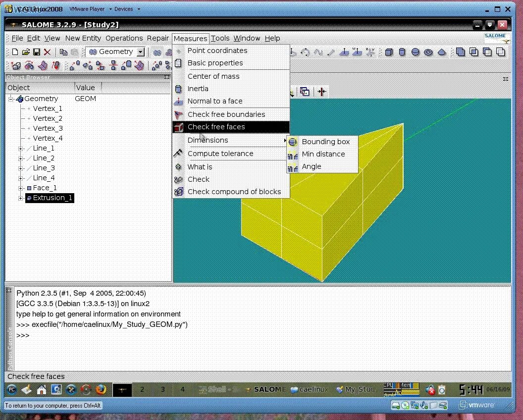Click the local coordinate system (xyz) icon

click(370, 52)
